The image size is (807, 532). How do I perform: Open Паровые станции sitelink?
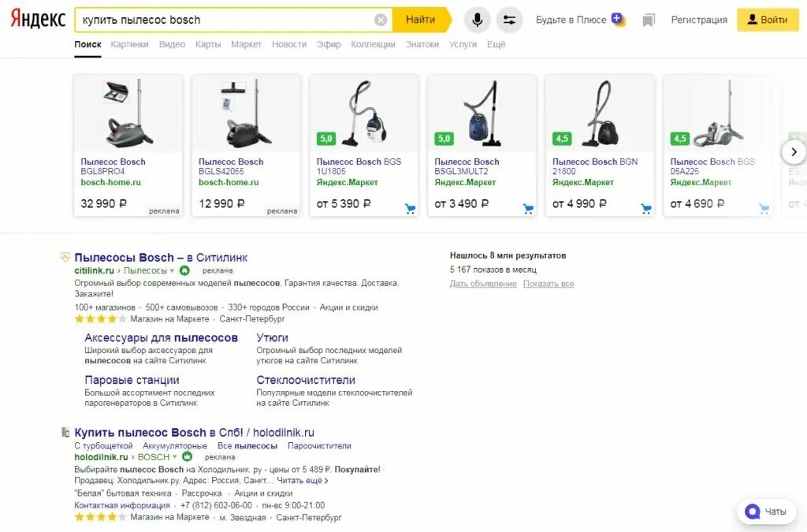132,380
